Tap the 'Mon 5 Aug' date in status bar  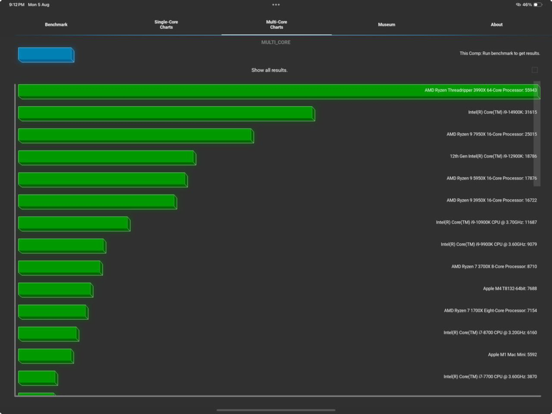point(39,5)
